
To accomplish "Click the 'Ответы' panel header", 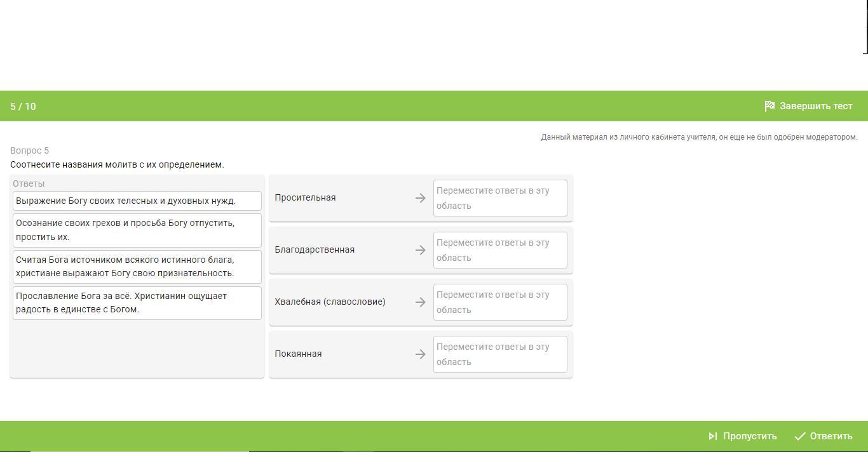I will tap(29, 183).
